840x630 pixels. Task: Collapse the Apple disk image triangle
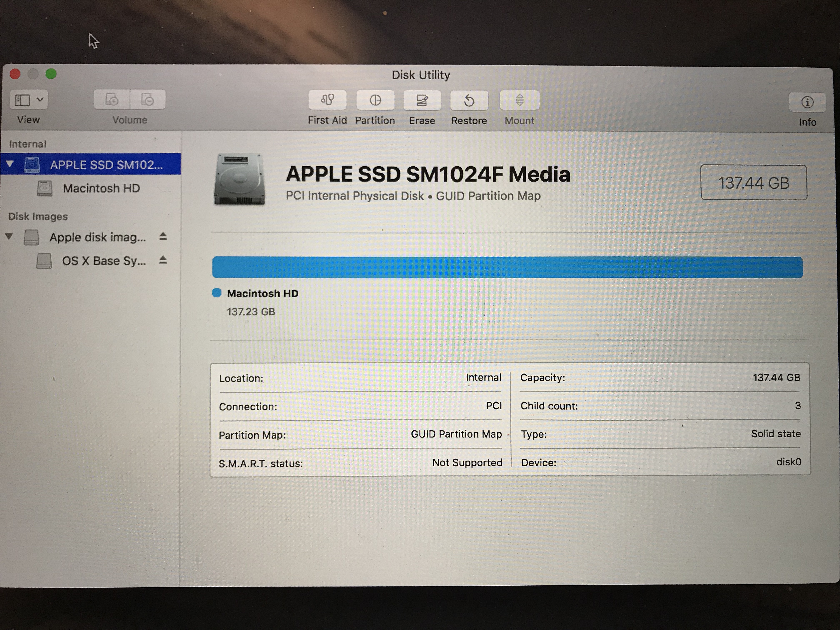[9, 236]
